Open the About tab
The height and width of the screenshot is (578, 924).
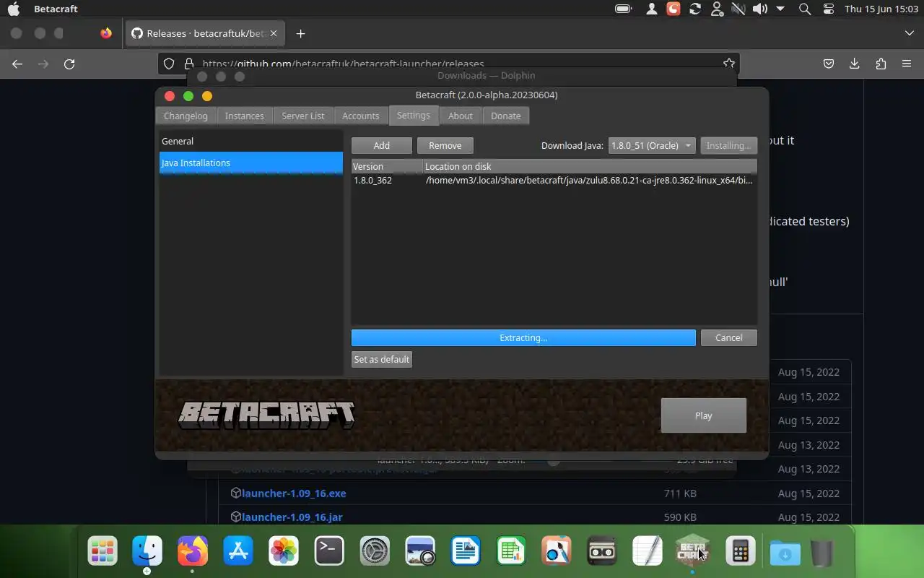tap(461, 116)
